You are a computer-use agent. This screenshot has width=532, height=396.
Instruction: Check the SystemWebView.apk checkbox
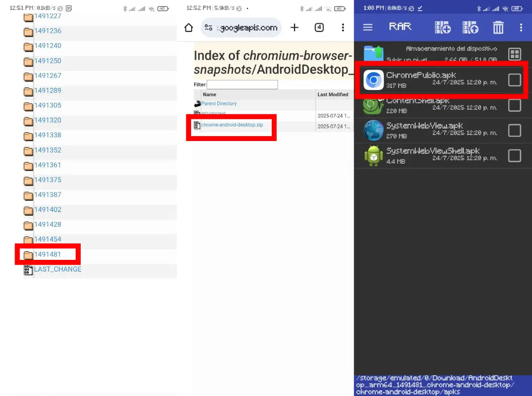(x=514, y=130)
